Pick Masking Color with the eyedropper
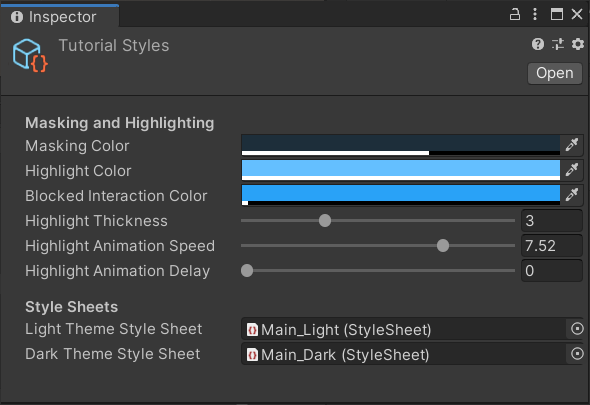This screenshot has height=405, width=590. (572, 145)
